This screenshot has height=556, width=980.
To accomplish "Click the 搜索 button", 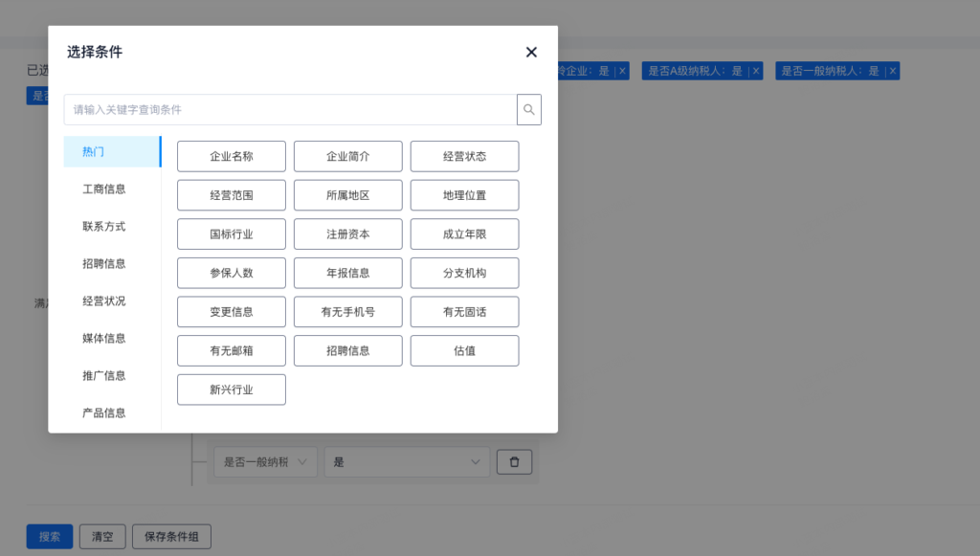I will tap(50, 537).
